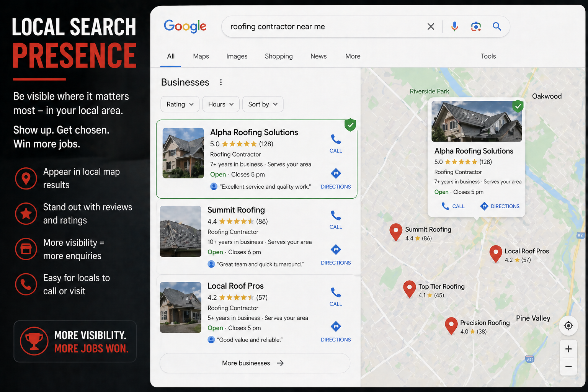Click Summit Roofing (86) review count
The height and width of the screenshot is (392, 588).
262,221
